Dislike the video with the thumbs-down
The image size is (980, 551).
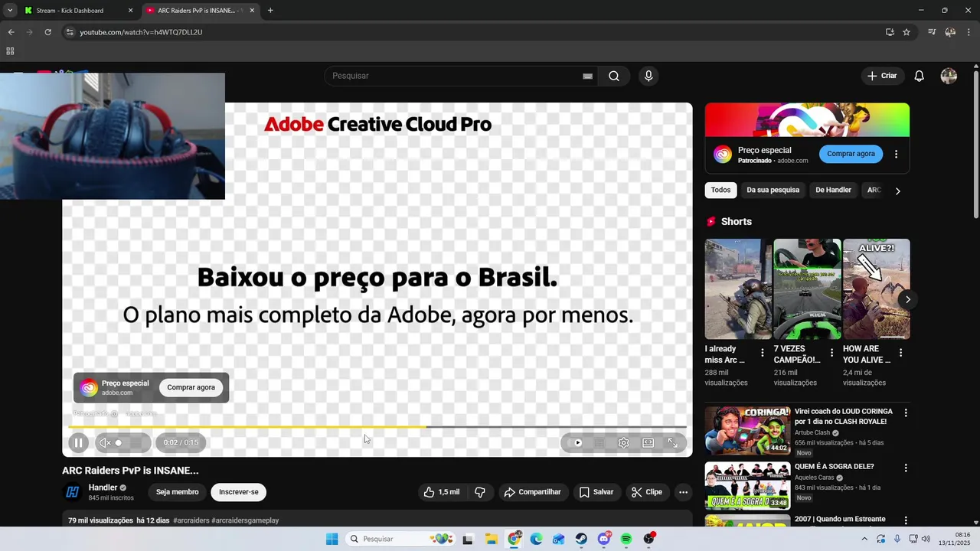[x=480, y=492]
